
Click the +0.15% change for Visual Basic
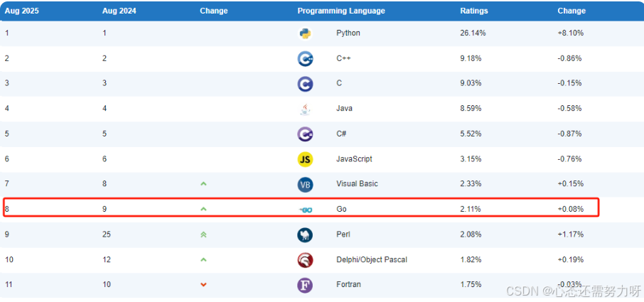pyautogui.click(x=571, y=184)
